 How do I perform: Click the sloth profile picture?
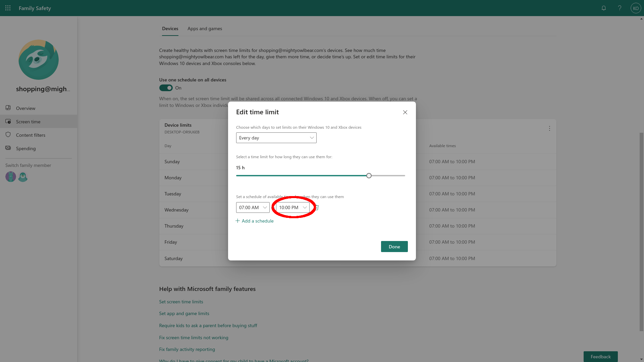tap(39, 60)
